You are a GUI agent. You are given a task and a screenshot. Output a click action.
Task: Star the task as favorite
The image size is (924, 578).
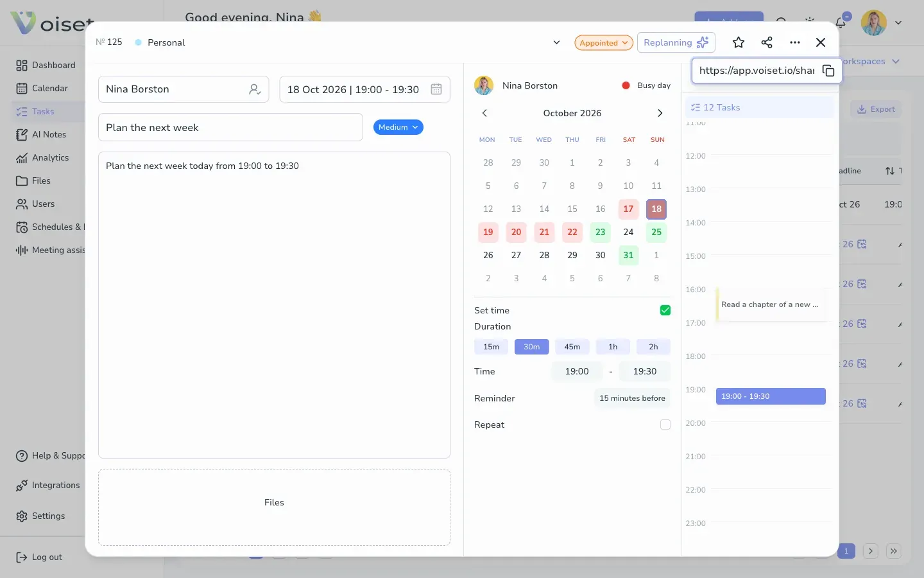[739, 42]
